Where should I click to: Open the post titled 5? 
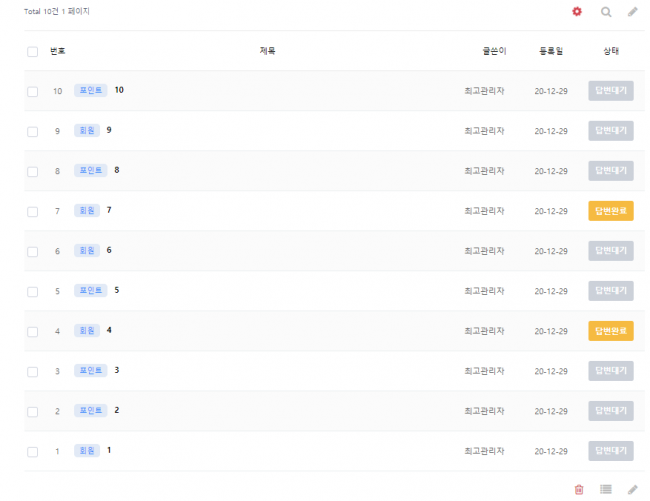click(x=117, y=290)
